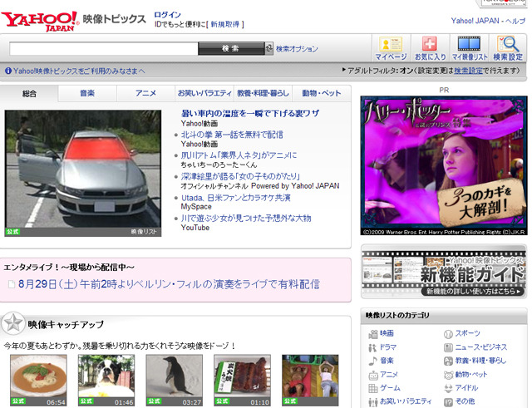The height and width of the screenshot is (408, 532).
Task: Click the スポーツ baseball icon
Action: pyautogui.click(x=448, y=334)
